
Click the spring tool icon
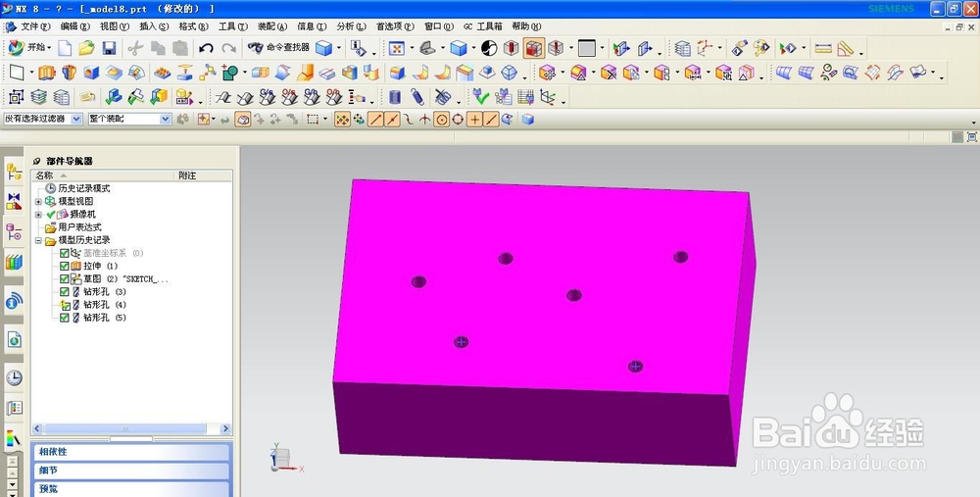417,97
